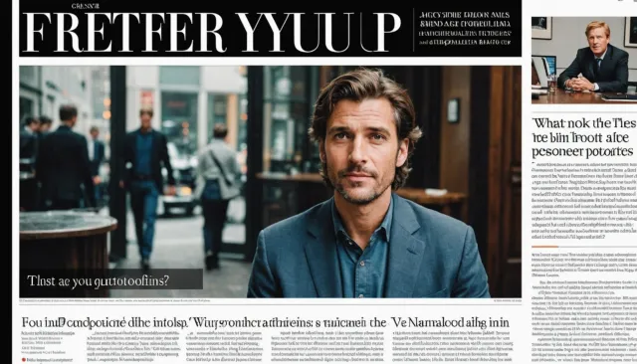Open the main photo of man in blue blazer
This screenshot has width=637, height=364.
click(x=270, y=181)
